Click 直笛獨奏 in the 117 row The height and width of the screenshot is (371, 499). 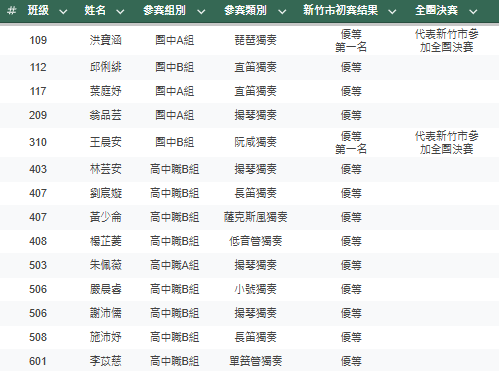tap(256, 91)
